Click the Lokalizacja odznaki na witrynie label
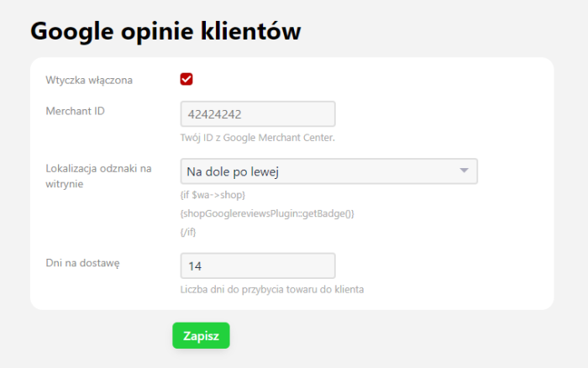 [x=98, y=176]
